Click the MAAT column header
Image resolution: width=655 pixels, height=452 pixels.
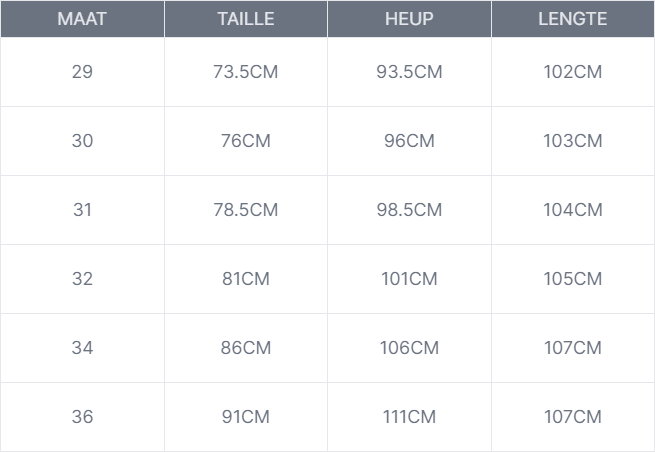point(82,20)
